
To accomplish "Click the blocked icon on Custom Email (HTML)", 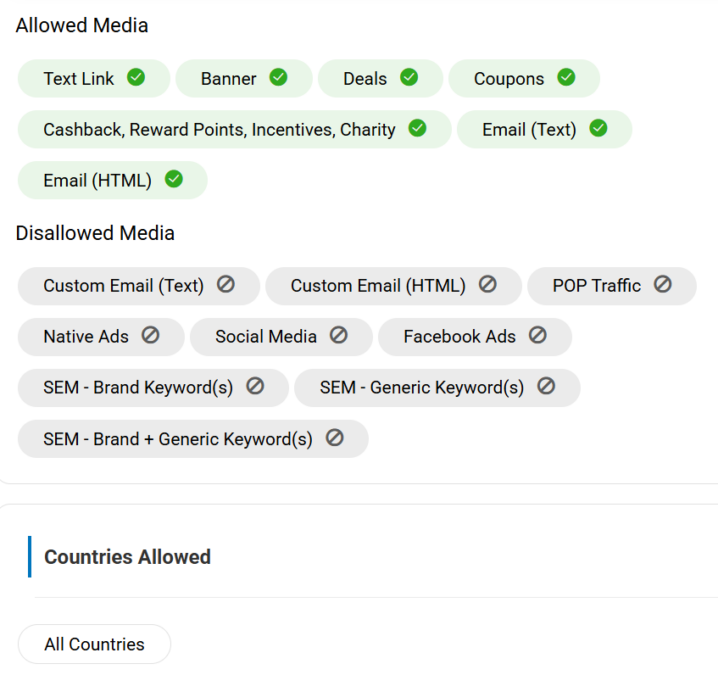I will click(488, 284).
